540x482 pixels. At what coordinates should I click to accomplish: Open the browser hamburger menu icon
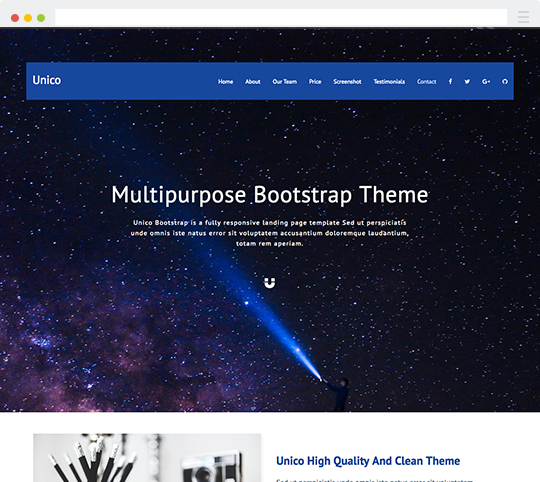pos(523,17)
